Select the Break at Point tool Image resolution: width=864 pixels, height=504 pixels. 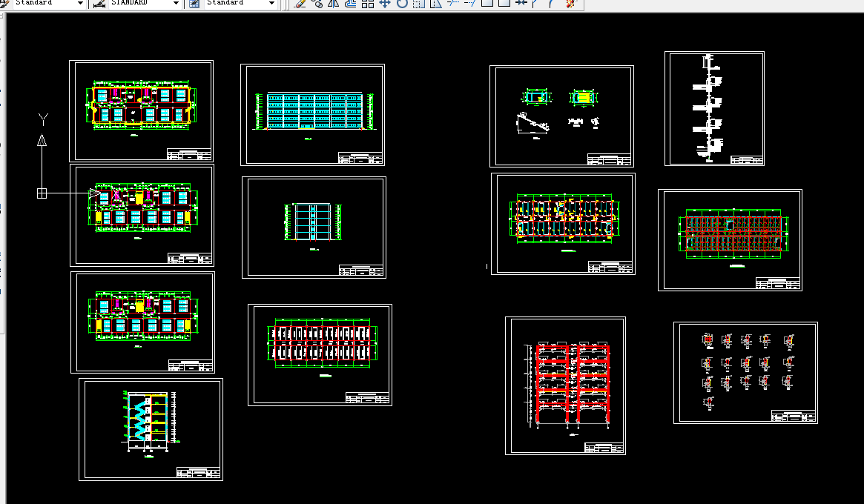487,3
